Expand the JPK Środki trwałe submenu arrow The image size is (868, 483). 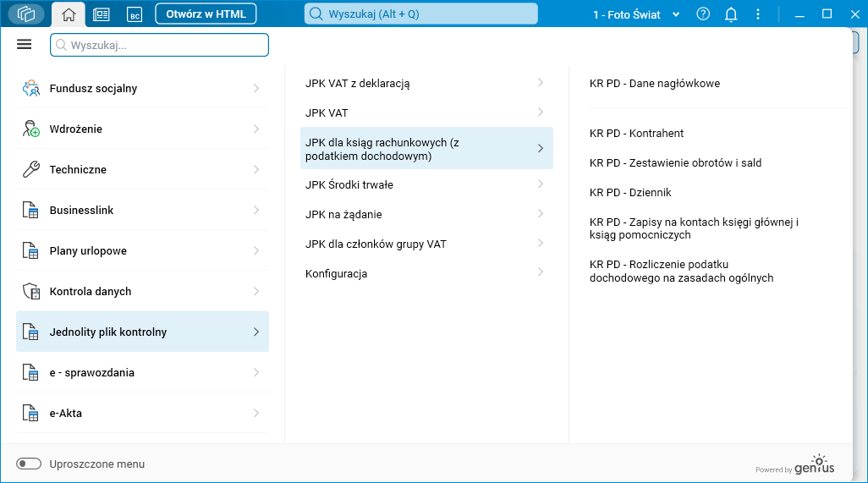pos(541,184)
